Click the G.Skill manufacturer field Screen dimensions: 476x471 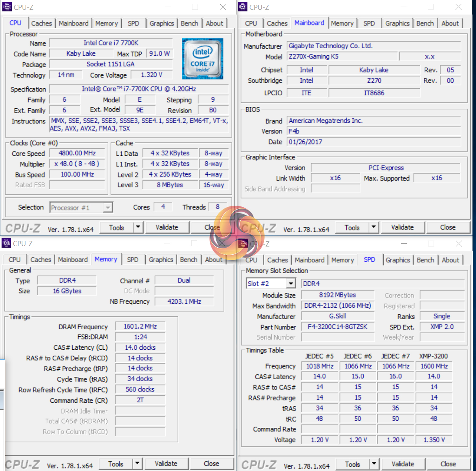(x=338, y=316)
